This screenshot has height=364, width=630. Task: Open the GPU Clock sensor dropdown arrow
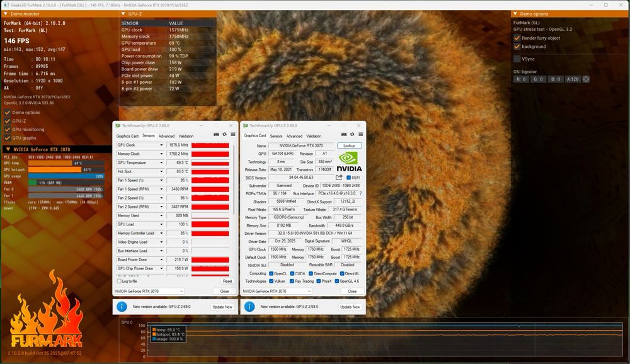pos(161,145)
